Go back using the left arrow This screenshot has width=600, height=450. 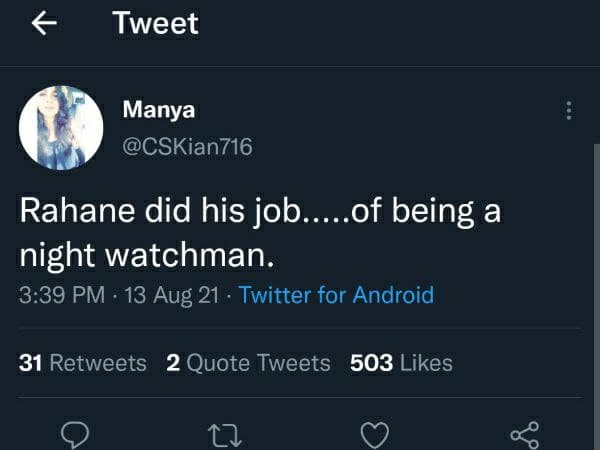coord(40,25)
